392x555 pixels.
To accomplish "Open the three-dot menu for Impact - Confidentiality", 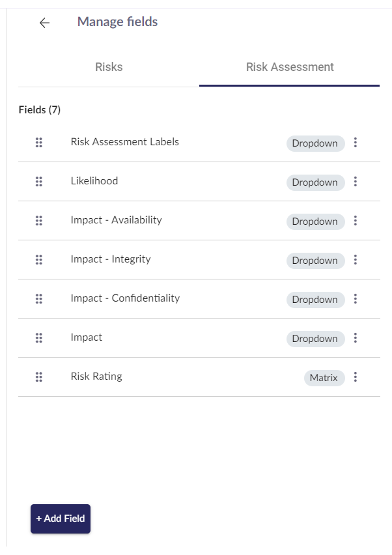I will pos(355,299).
